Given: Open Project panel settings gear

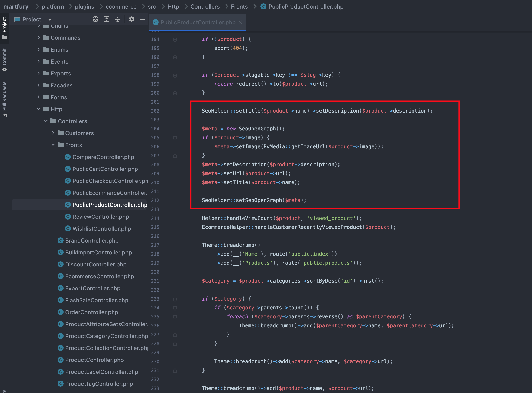Looking at the screenshot, I should 132,19.
